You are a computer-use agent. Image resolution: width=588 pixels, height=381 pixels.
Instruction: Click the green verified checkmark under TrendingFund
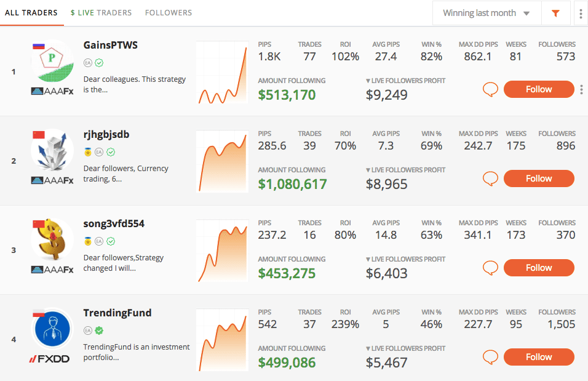point(99,331)
